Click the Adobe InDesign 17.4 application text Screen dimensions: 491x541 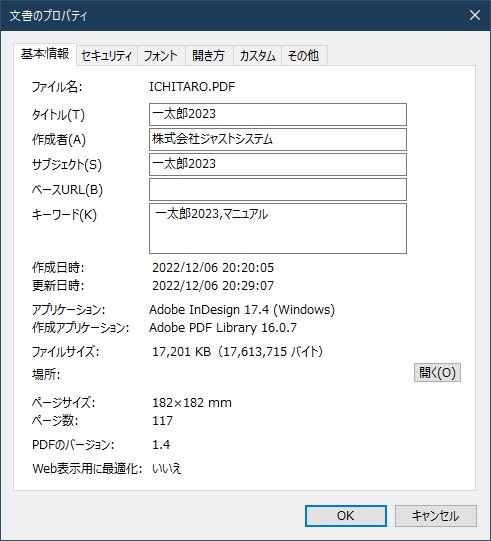209,309
